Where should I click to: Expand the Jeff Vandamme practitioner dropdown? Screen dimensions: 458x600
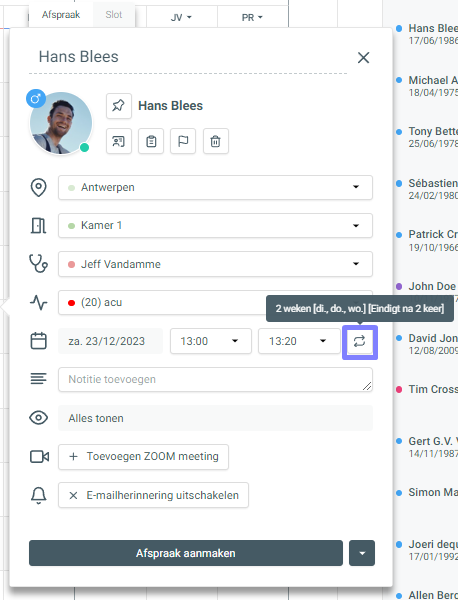tap(215, 264)
